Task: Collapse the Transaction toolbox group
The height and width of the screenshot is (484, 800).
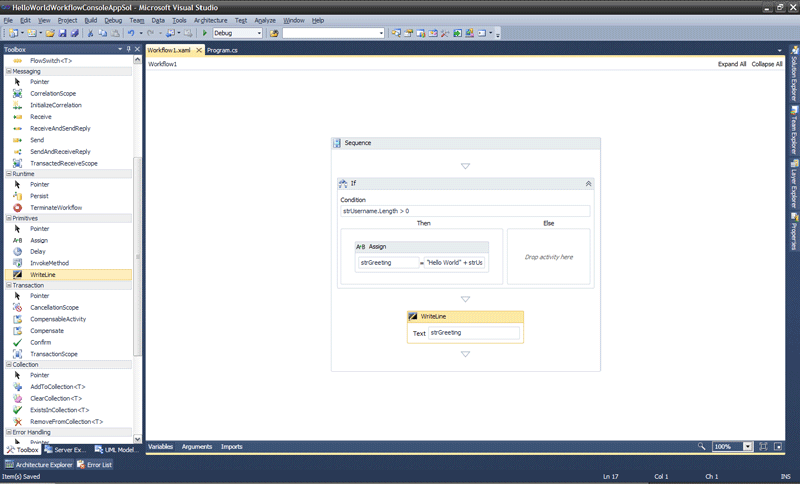Action: (x=9, y=286)
